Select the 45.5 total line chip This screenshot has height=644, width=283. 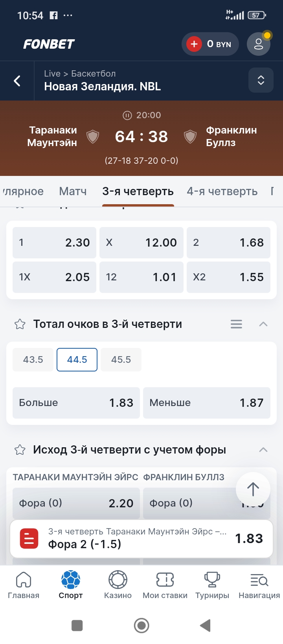(121, 359)
